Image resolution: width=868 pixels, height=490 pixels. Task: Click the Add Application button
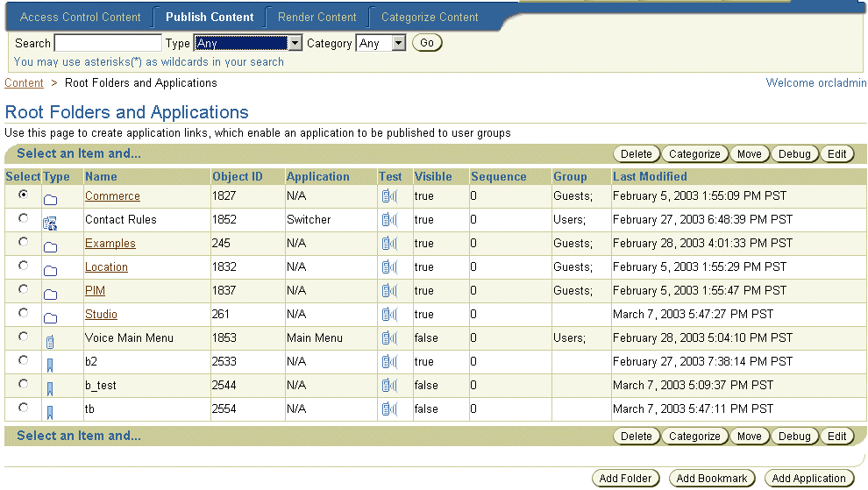(x=808, y=479)
